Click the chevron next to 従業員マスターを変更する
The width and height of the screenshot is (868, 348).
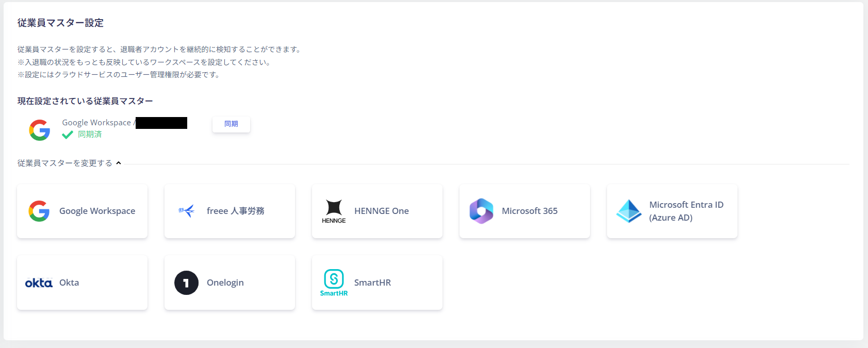click(x=118, y=162)
